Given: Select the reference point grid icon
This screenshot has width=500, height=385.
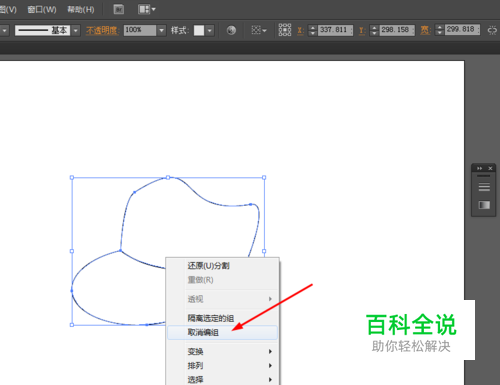Looking at the screenshot, I should [285, 30].
